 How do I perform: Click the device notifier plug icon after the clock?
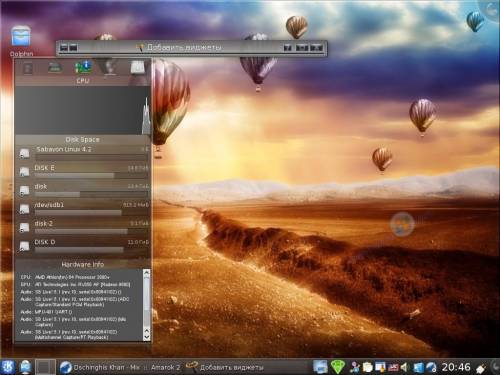pyautogui.click(x=481, y=368)
